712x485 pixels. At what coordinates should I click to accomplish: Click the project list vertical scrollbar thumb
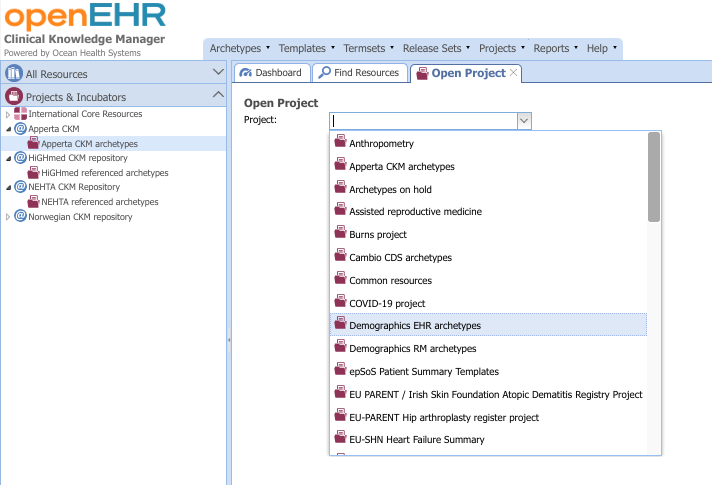(654, 177)
